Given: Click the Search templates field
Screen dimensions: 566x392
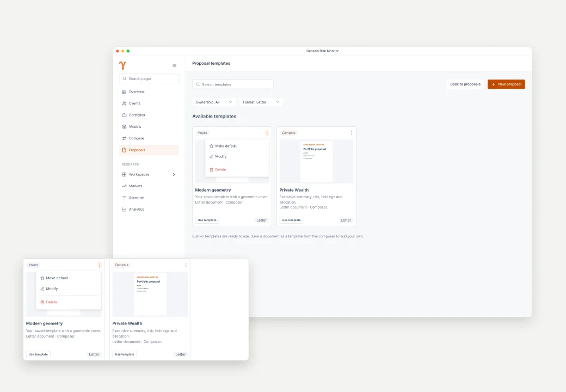Looking at the screenshot, I should coord(233,84).
